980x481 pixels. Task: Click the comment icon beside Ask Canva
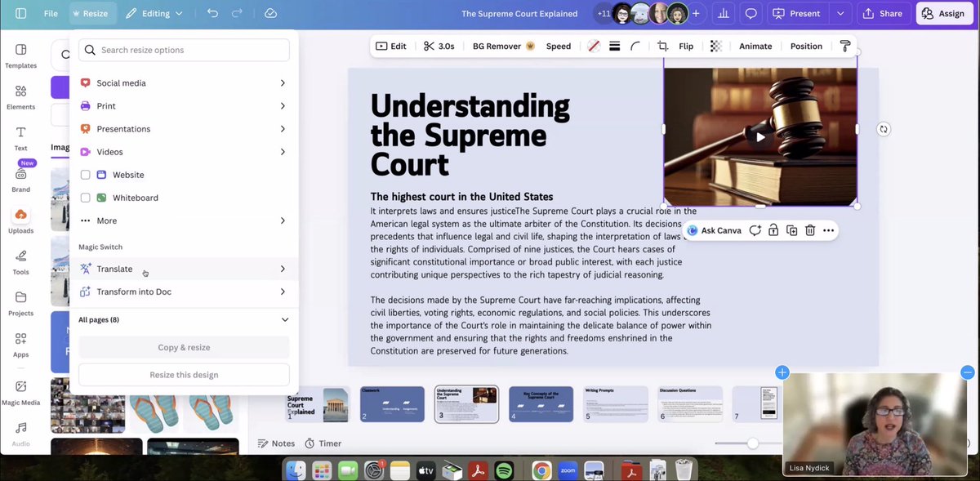pyautogui.click(x=755, y=230)
